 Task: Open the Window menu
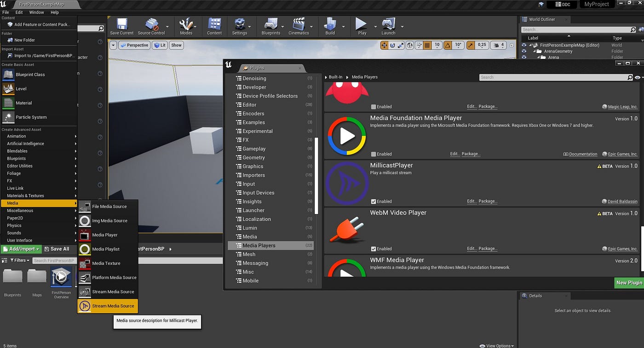[37, 12]
